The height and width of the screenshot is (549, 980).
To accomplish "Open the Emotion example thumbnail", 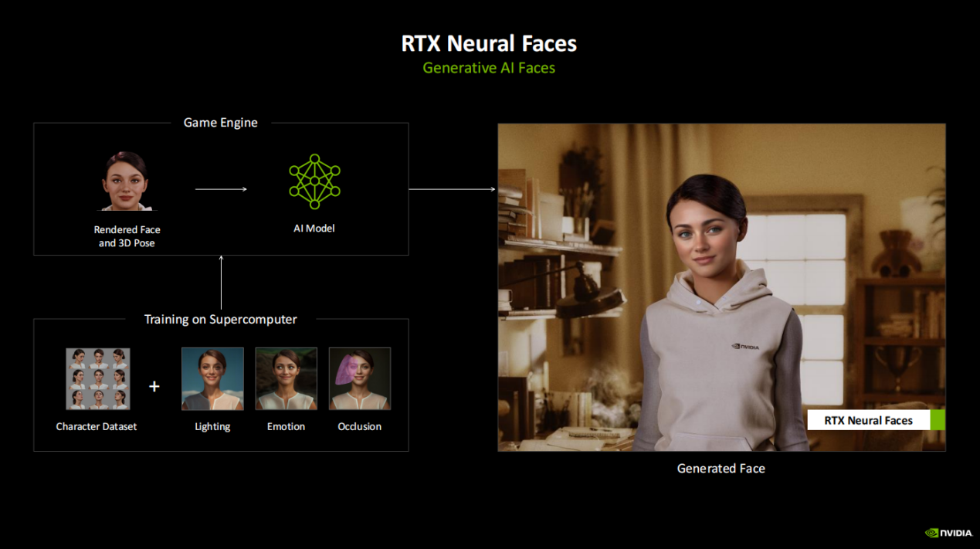I will 286,378.
